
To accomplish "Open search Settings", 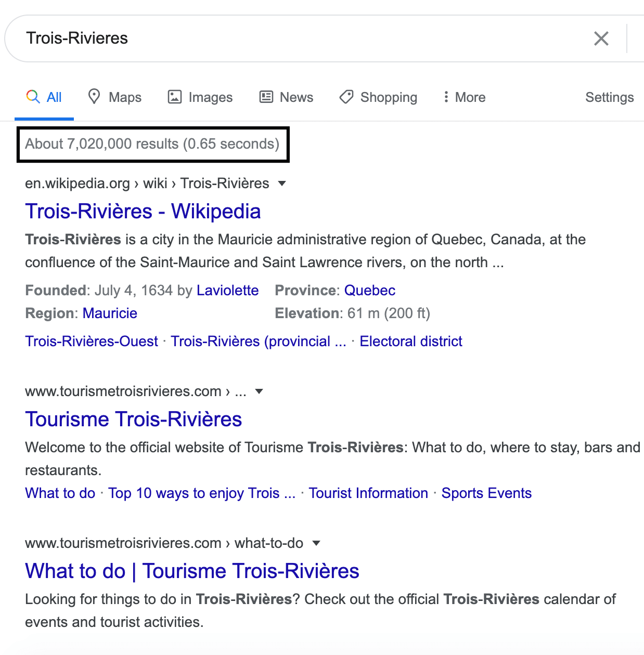I will coord(610,97).
